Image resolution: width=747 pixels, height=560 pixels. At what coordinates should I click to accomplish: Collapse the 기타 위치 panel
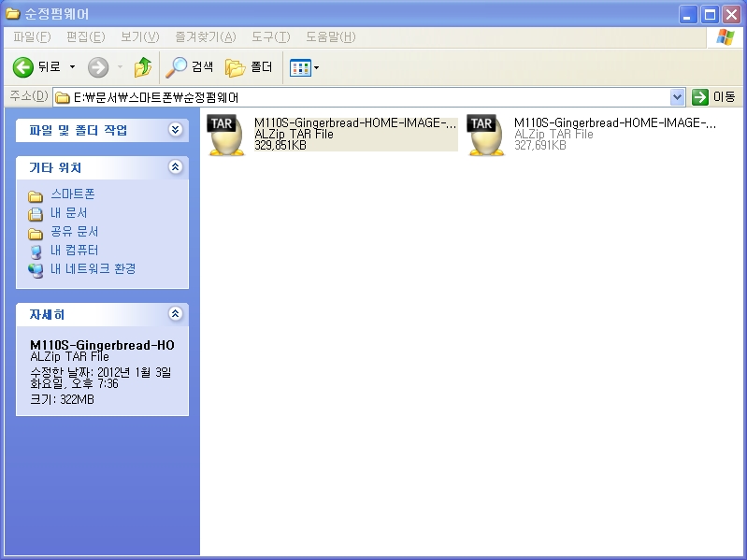click(x=175, y=167)
